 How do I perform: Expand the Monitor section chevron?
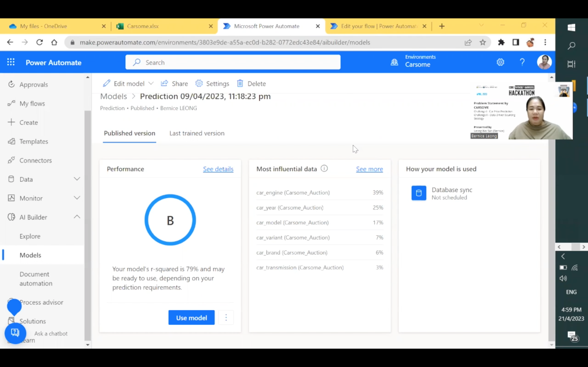(77, 198)
